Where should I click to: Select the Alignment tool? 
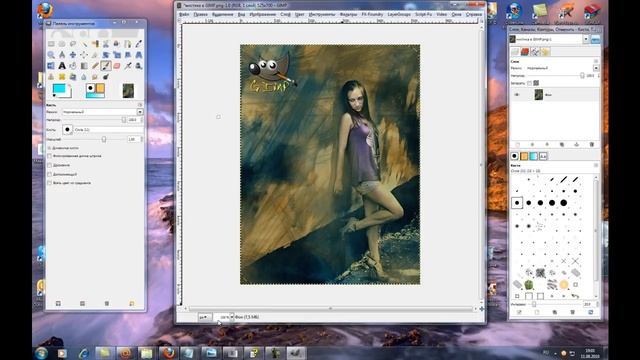pos(84,55)
